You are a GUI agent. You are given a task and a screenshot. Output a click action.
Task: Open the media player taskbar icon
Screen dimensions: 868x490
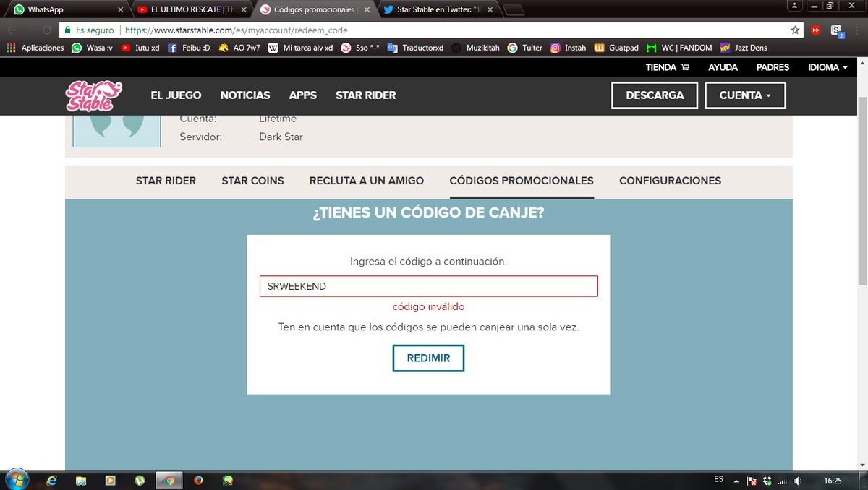pyautogui.click(x=110, y=480)
